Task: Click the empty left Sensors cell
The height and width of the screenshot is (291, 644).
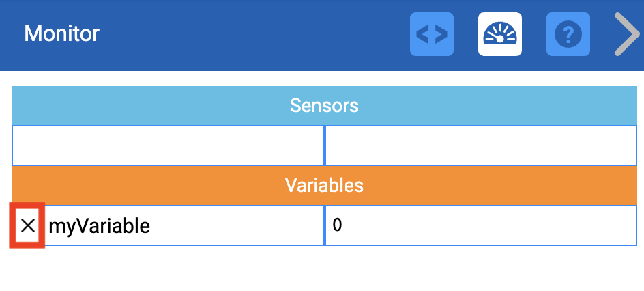Action: [168, 145]
